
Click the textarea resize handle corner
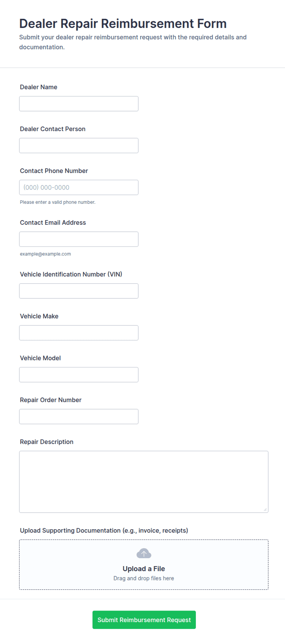click(265, 510)
